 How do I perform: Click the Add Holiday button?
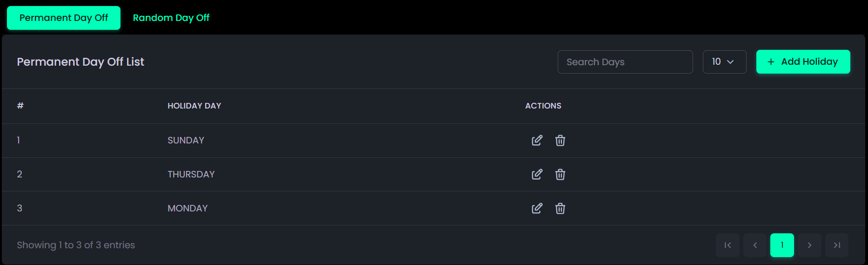(803, 61)
